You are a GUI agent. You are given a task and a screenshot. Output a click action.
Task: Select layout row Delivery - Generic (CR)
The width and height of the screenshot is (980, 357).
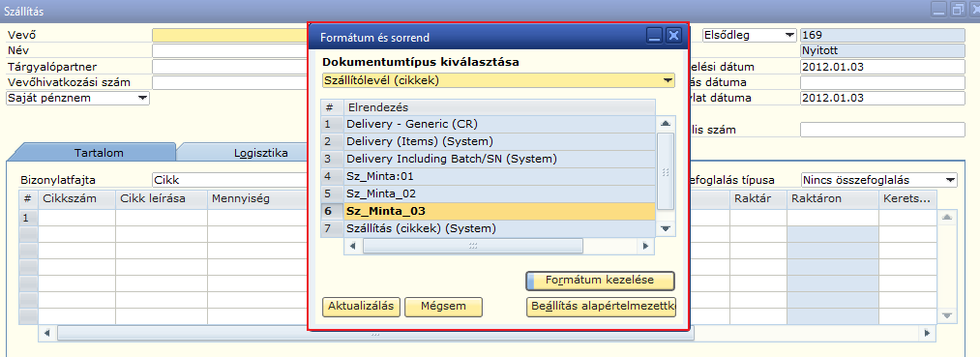[499, 124]
